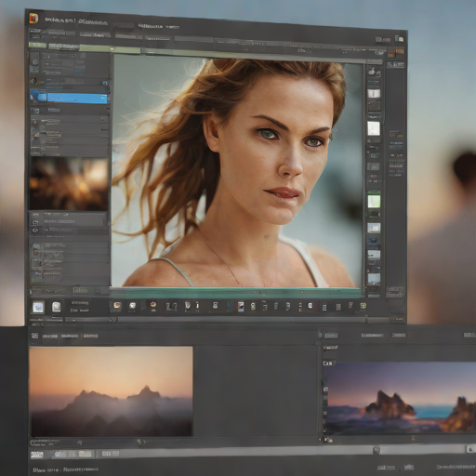This screenshot has width=476, height=476.
Task: Click the orange icons below the top-right folder icon
Action: click(x=396, y=53)
